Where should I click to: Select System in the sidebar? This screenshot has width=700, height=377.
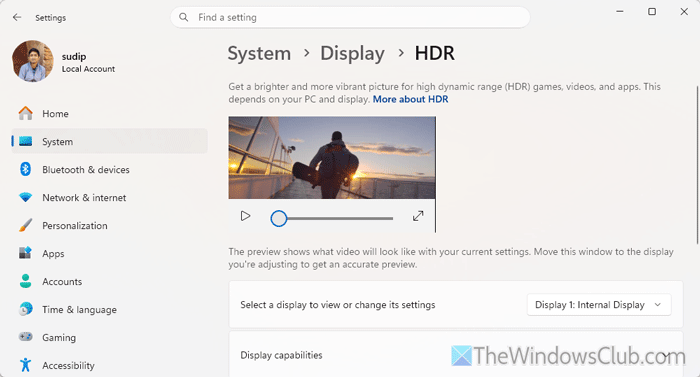click(x=109, y=142)
